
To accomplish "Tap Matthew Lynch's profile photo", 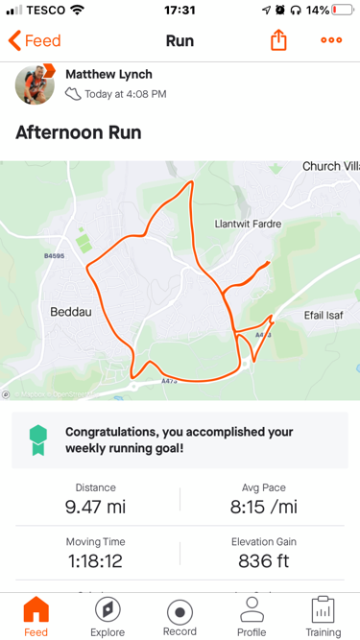I will click(x=35, y=85).
